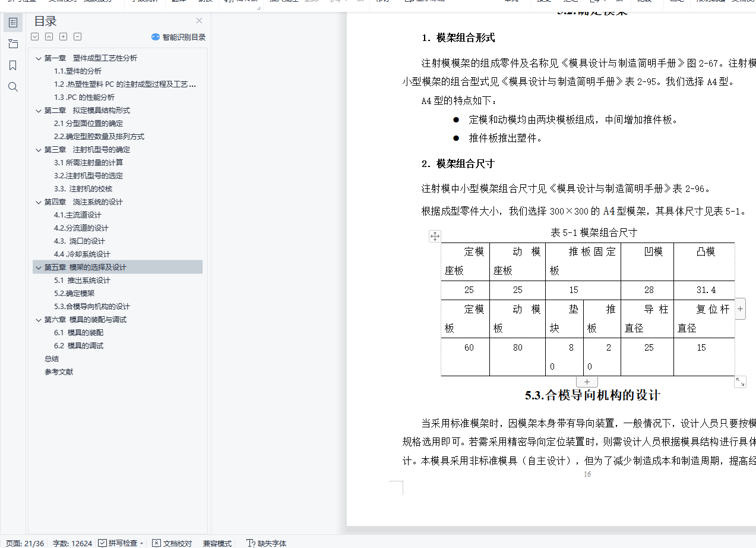
Task: Add a row with the table's bottom plus
Action: (587, 382)
